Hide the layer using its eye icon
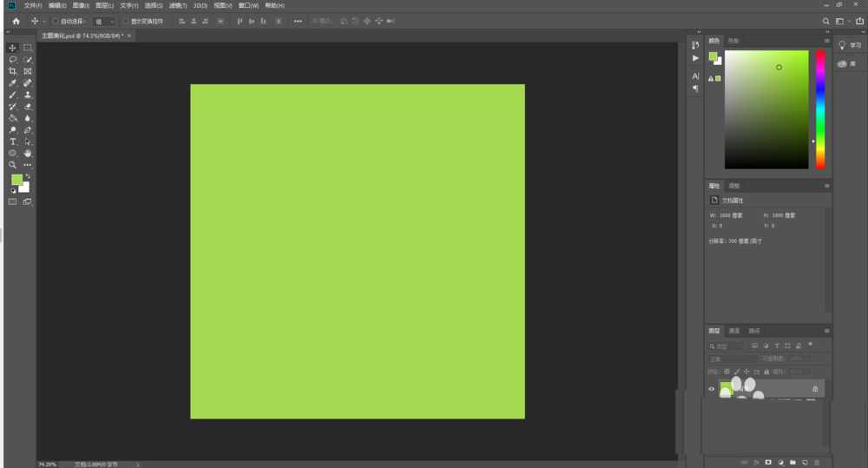This screenshot has height=468, width=868. coord(712,389)
